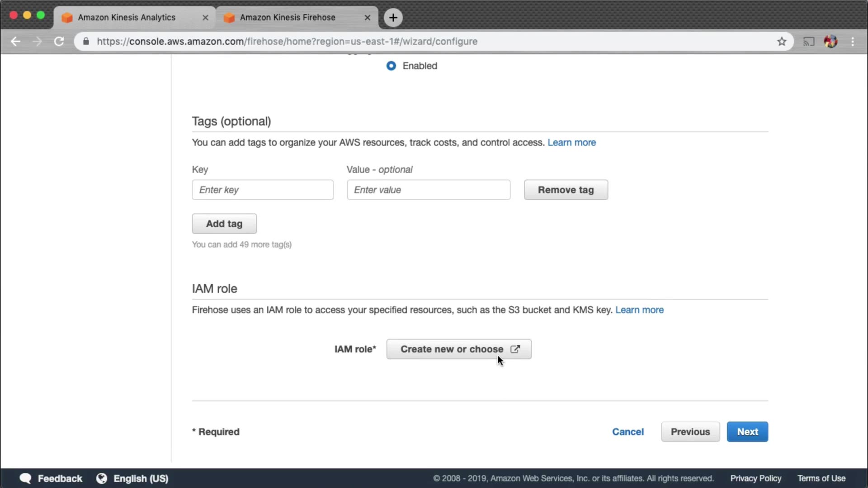The height and width of the screenshot is (488, 868).
Task: Open new tab with plus icon
Action: point(393,18)
